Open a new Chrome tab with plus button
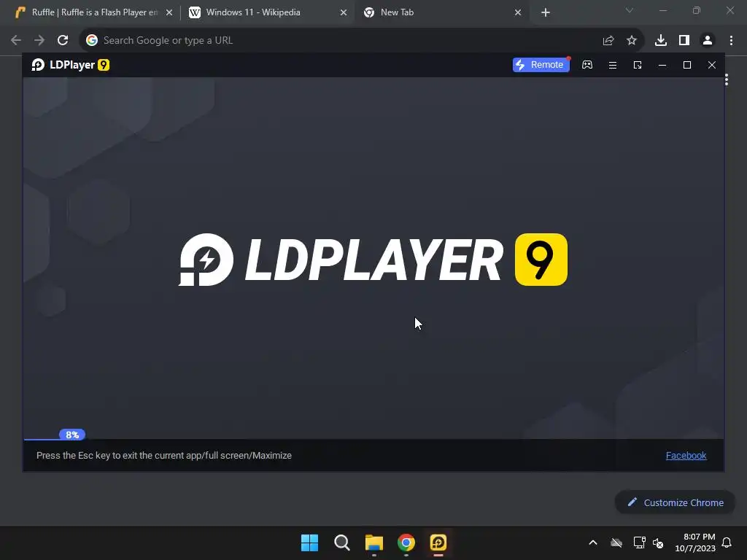The width and height of the screenshot is (747, 560). point(546,13)
